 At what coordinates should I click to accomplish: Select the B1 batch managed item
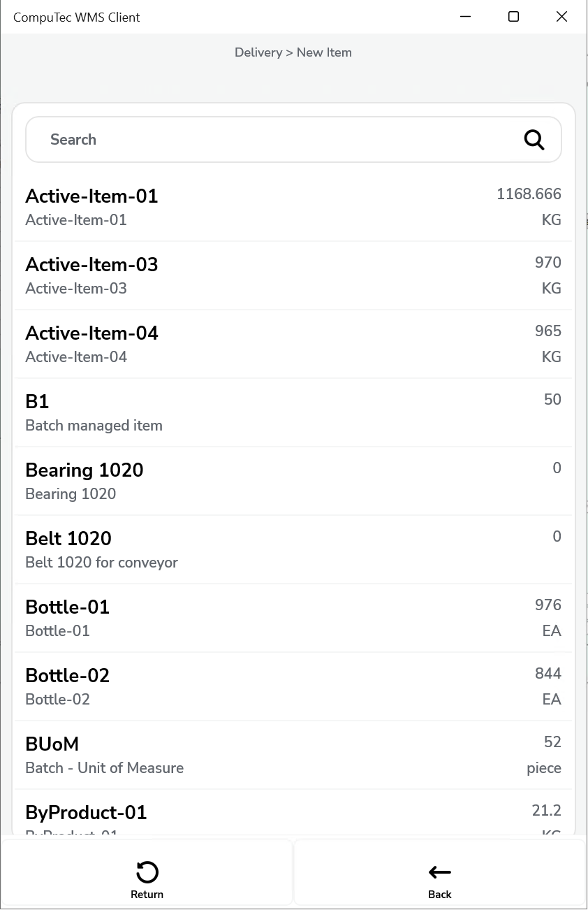(x=293, y=412)
